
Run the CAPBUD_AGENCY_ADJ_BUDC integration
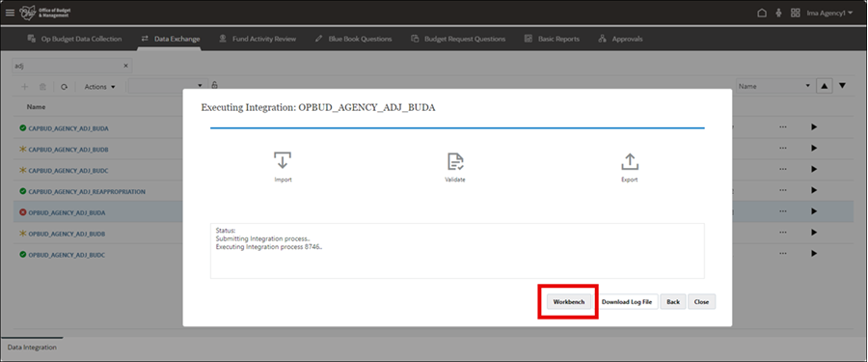(x=814, y=170)
